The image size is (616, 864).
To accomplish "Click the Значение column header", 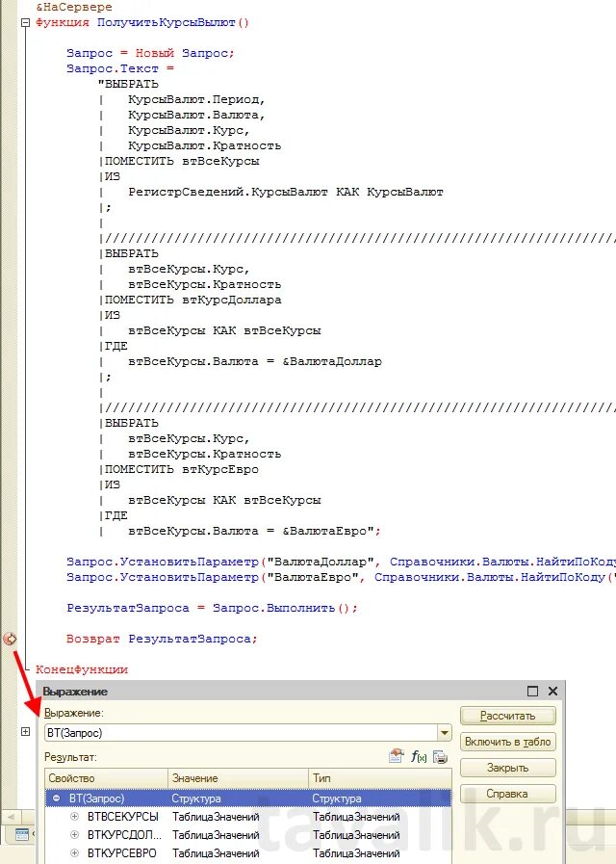I will coord(238,778).
